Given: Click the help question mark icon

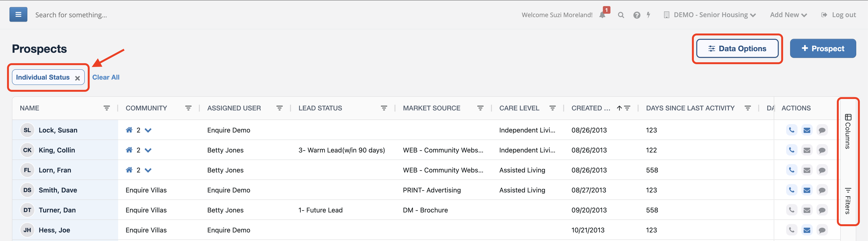Looking at the screenshot, I should pos(636,15).
